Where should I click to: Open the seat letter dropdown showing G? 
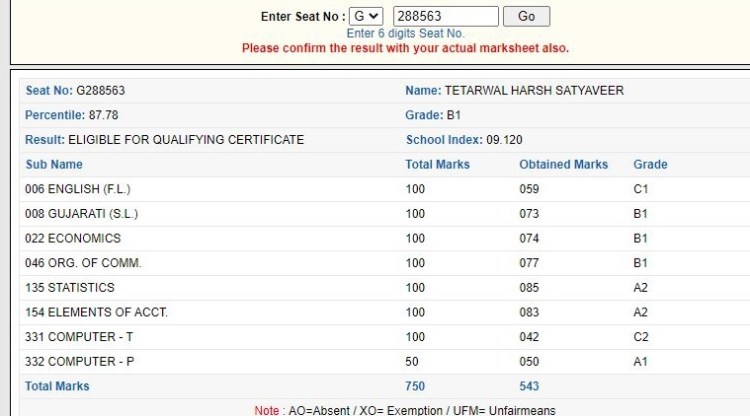(366, 16)
